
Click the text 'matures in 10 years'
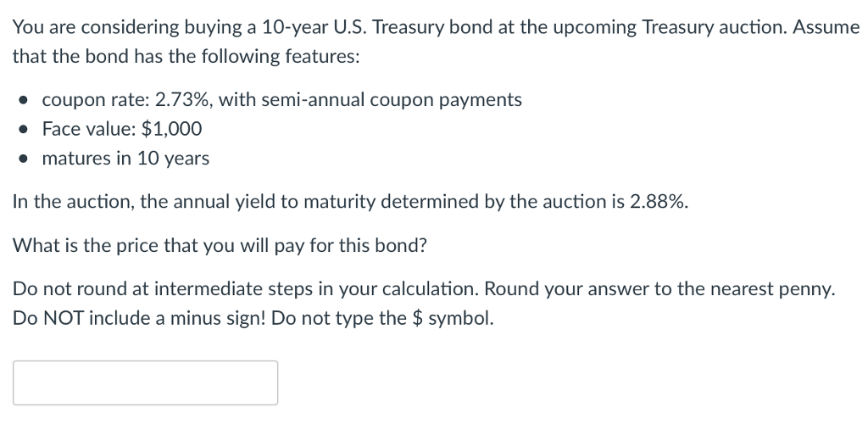125,159
